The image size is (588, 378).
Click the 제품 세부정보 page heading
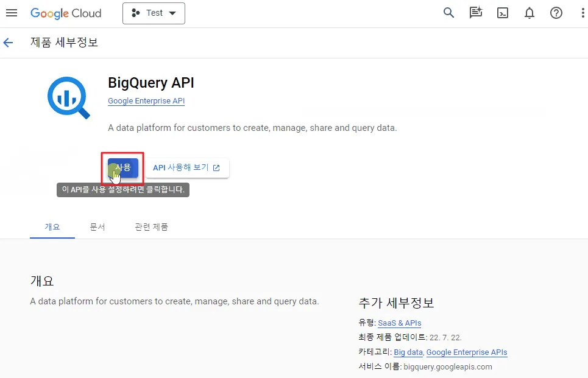(64, 43)
